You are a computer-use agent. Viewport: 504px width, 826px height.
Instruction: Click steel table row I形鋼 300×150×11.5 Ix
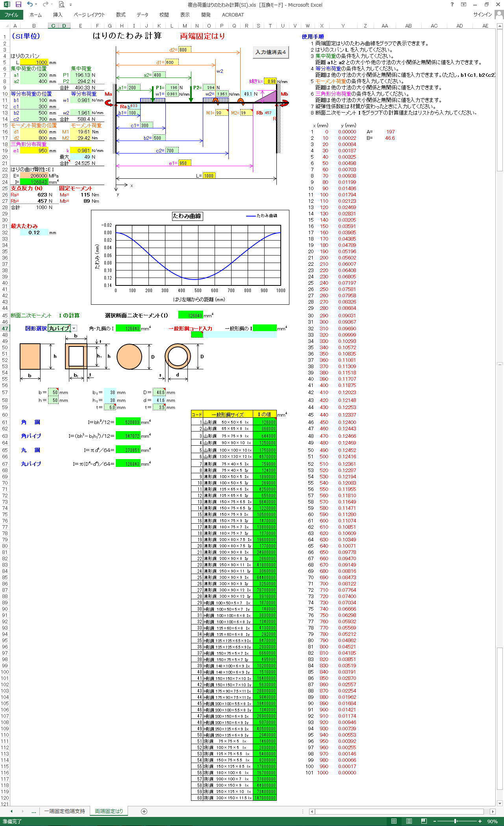(x=234, y=798)
